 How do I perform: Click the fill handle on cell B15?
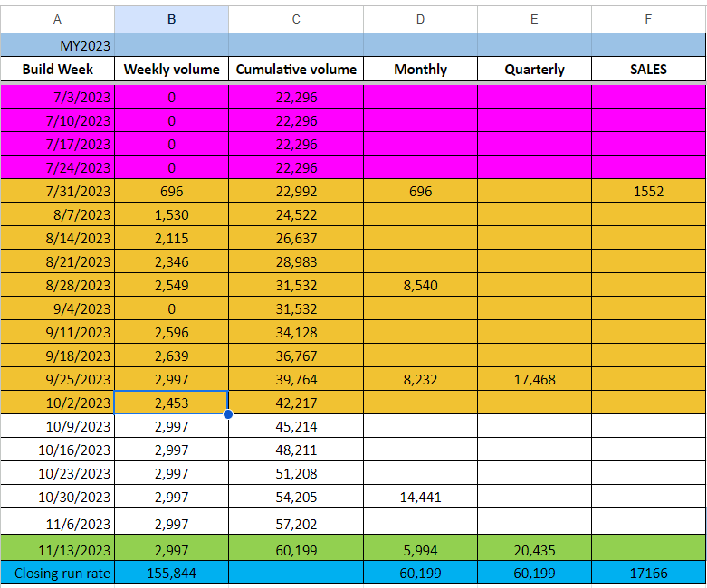tap(227, 414)
